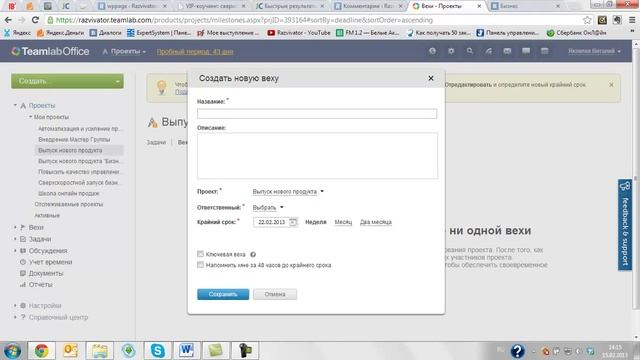
Task: Switch to the Задачи project tab
Action: pyautogui.click(x=156, y=142)
